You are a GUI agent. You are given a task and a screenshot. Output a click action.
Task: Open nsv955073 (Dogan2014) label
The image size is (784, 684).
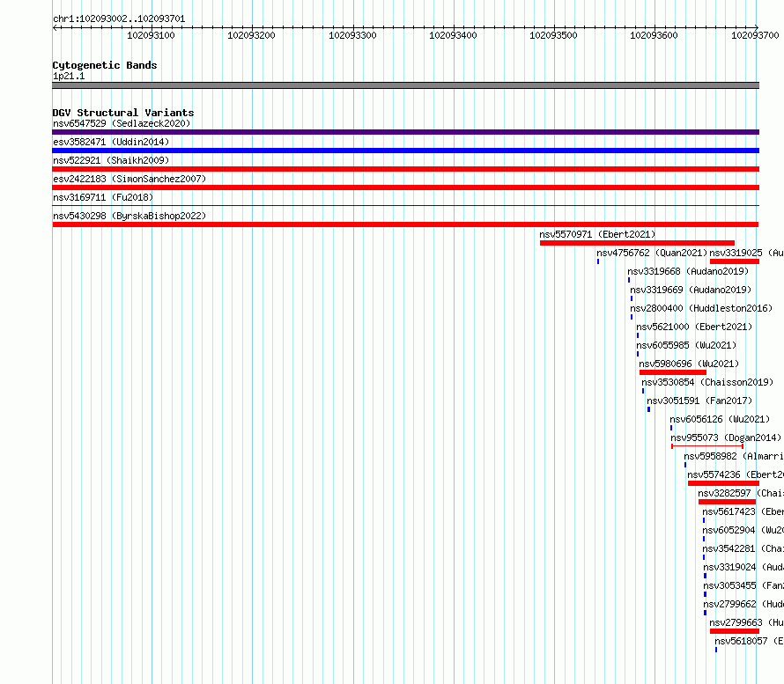[726, 438]
